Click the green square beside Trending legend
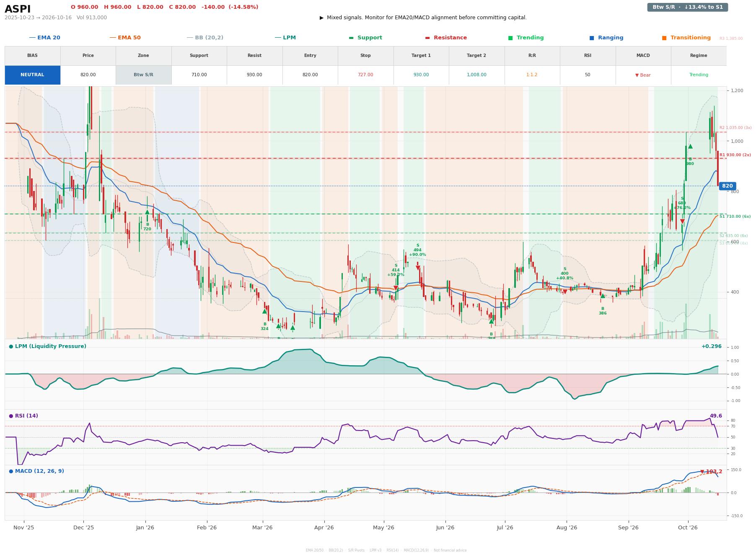The width and height of the screenshot is (756, 557). (x=510, y=38)
